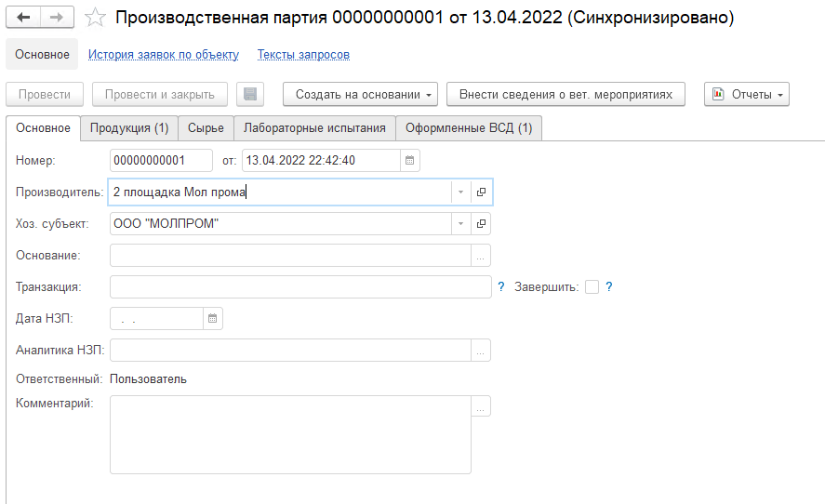Click the forward navigation arrow
Image resolution: width=825 pixels, height=504 pixels.
[x=57, y=18]
